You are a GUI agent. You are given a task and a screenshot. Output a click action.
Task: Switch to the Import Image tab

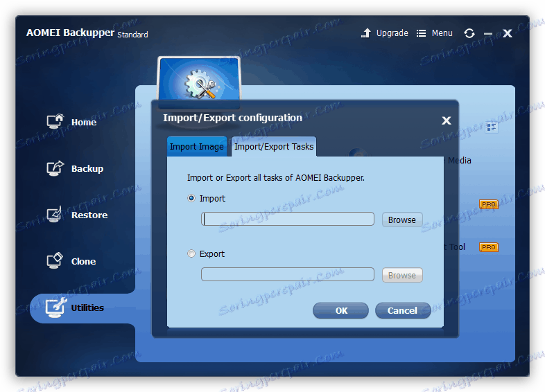click(x=197, y=147)
